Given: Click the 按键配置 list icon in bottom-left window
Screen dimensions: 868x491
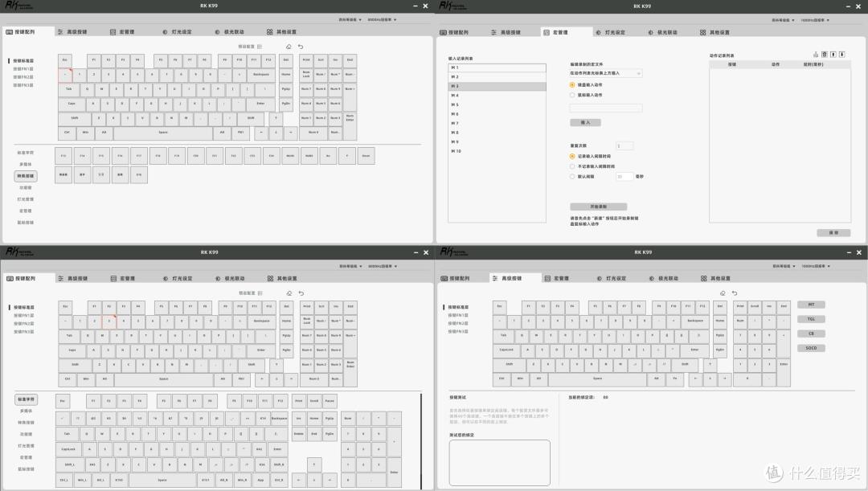Looking at the screenshot, I should coord(260,293).
